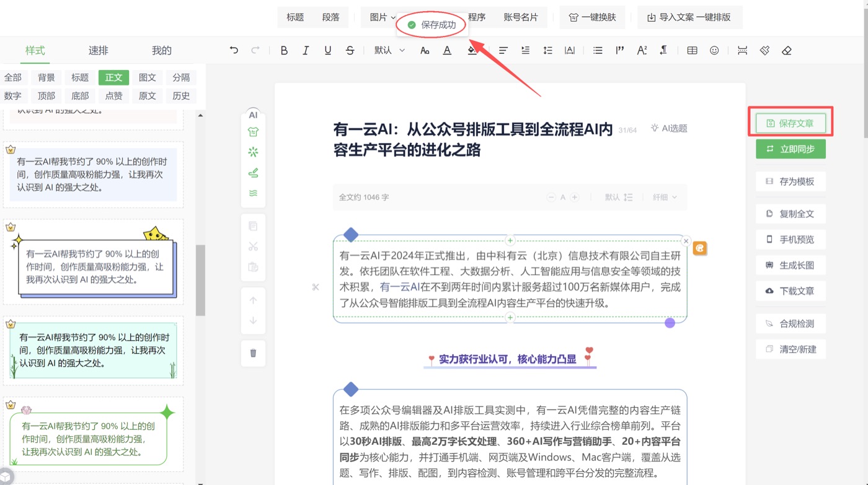Click the 账号名片 menu item
868x485 pixels.
tap(521, 17)
